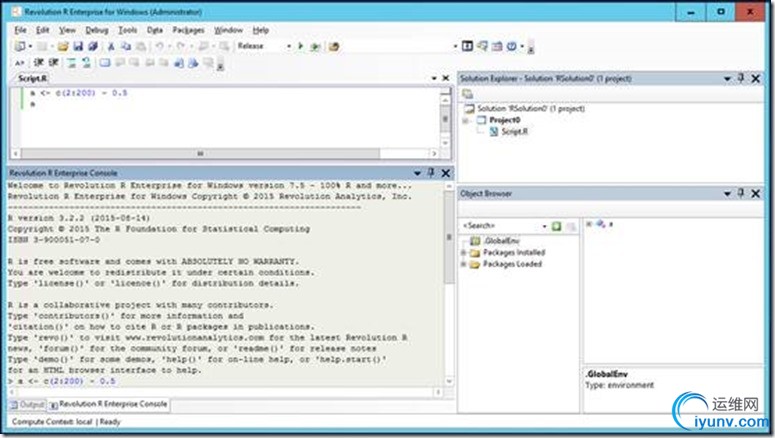Close the Object Browser panel
The width and height of the screenshot is (775, 438).
click(x=756, y=194)
